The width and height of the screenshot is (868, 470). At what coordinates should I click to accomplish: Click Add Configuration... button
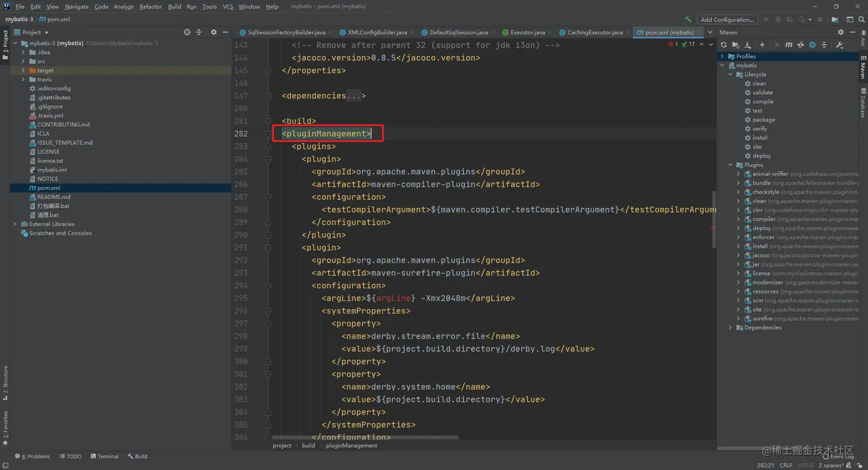[727, 20]
